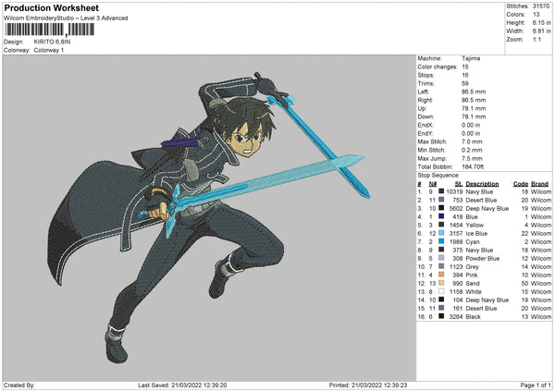The height and width of the screenshot is (392, 555).
Task: Click the Deep Navy Blue swatch in stop 14
Action: coord(441,300)
